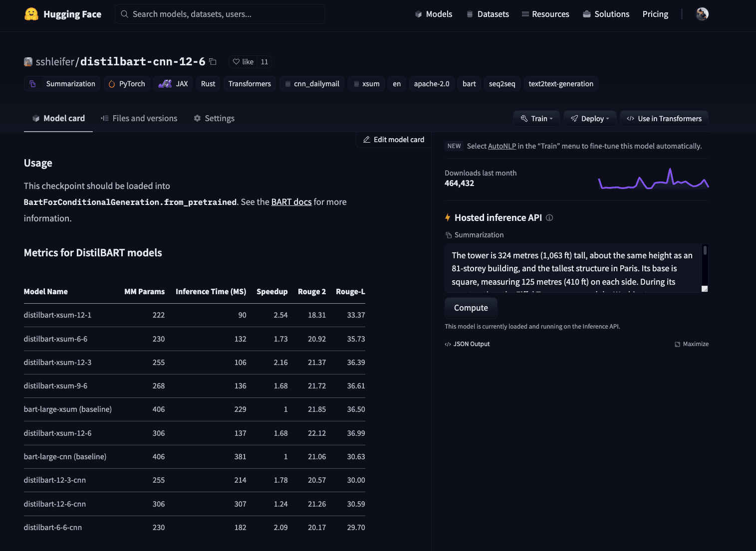Select the cnn_dailymail dataset tag
Screen dimensions: 756x551
[312, 84]
